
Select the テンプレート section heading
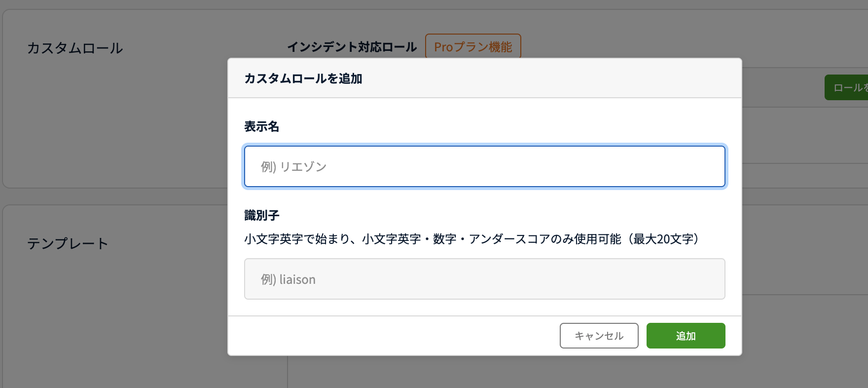click(x=68, y=244)
